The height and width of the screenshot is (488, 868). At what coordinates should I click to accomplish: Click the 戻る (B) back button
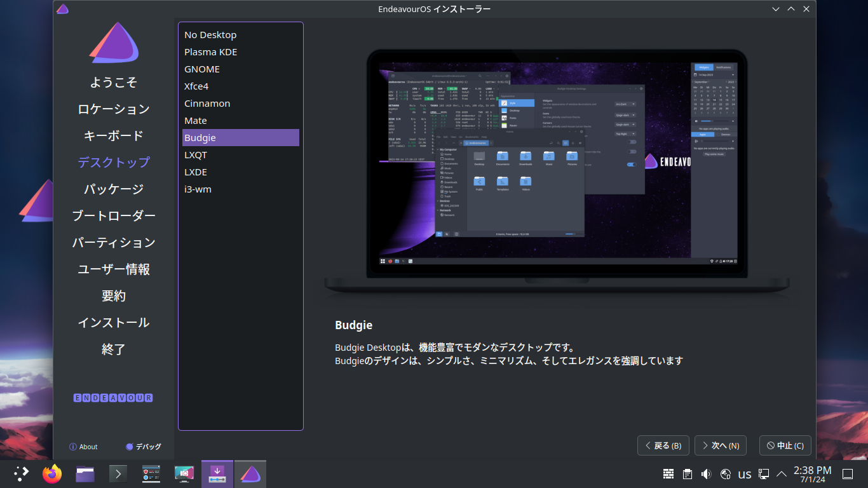tap(663, 445)
